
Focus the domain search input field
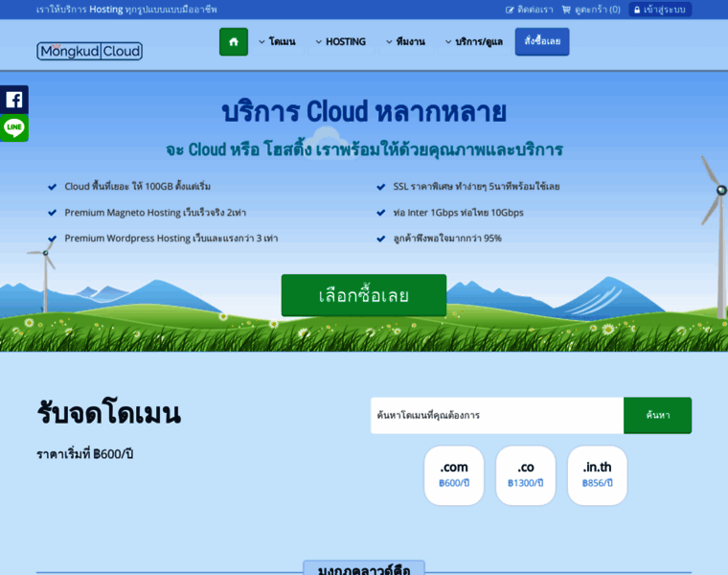pos(497,415)
